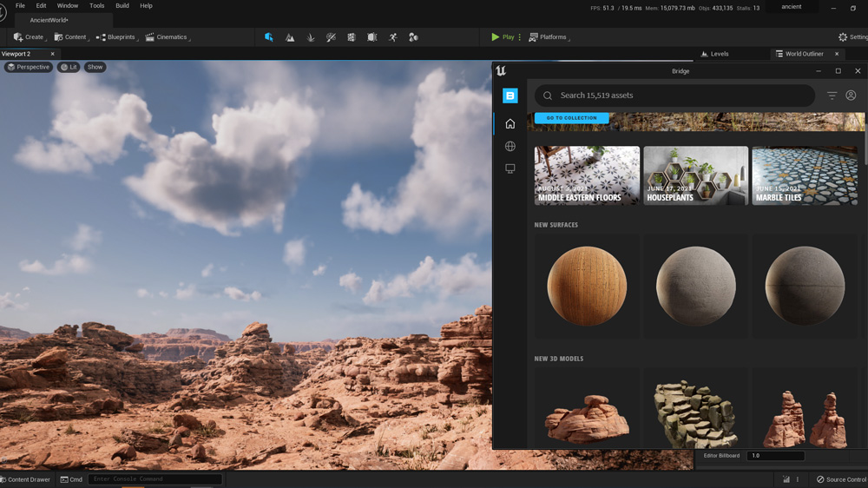Open the Marble Tiles collection card
The height and width of the screenshot is (488, 868).
coord(805,175)
